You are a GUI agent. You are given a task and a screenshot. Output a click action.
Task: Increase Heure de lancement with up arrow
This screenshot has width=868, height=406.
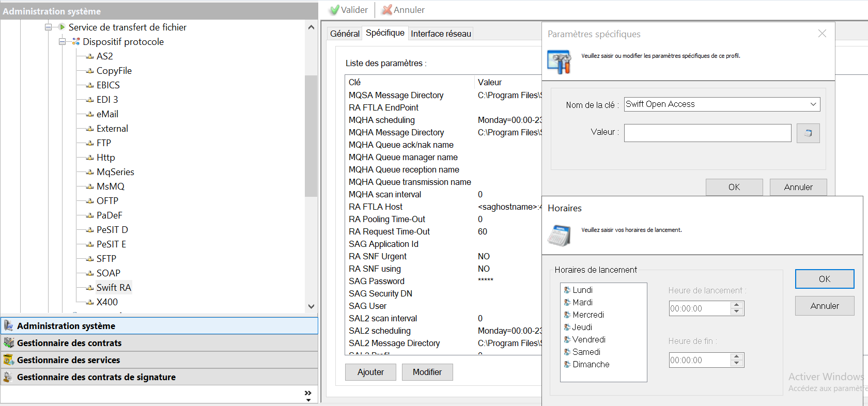737,305
